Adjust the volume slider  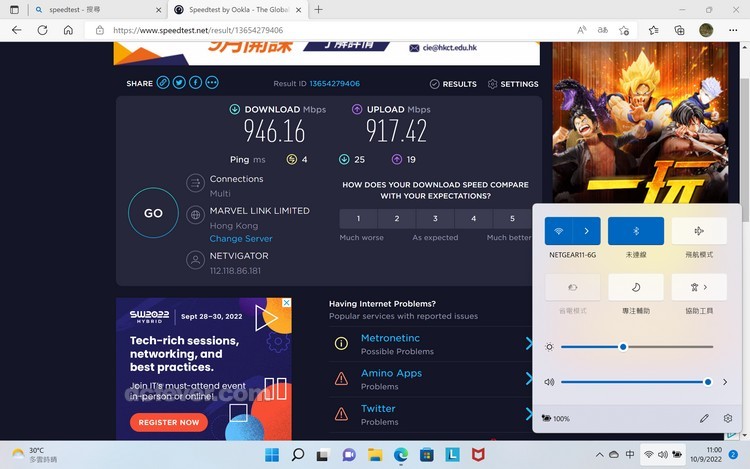pos(636,382)
